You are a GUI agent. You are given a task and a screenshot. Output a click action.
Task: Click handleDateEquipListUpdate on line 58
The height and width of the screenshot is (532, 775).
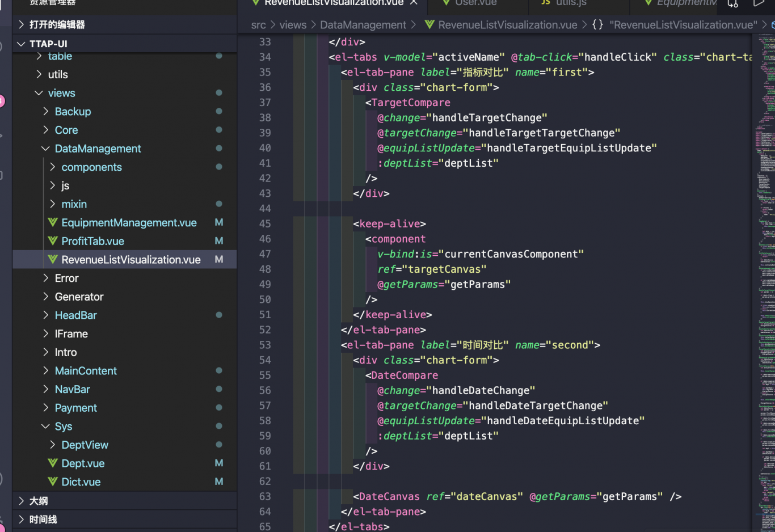coord(563,421)
